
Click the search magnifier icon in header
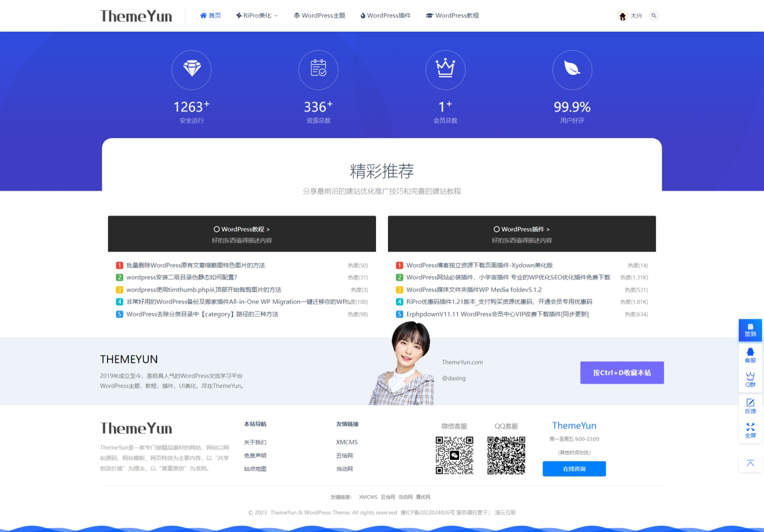coord(653,16)
